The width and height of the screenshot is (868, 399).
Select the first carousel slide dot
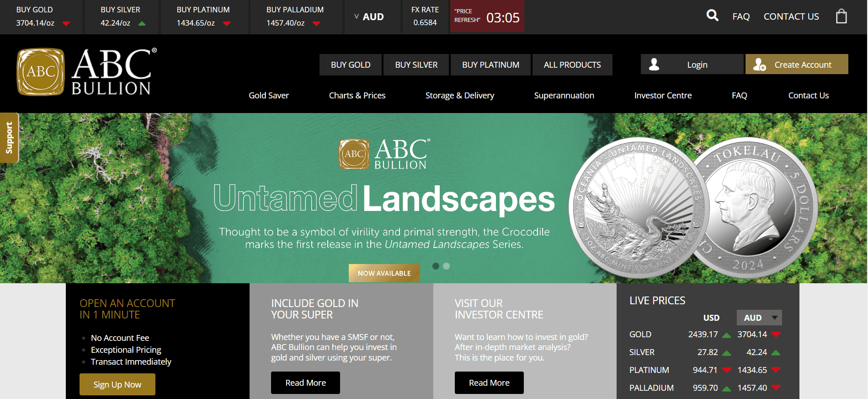(436, 266)
